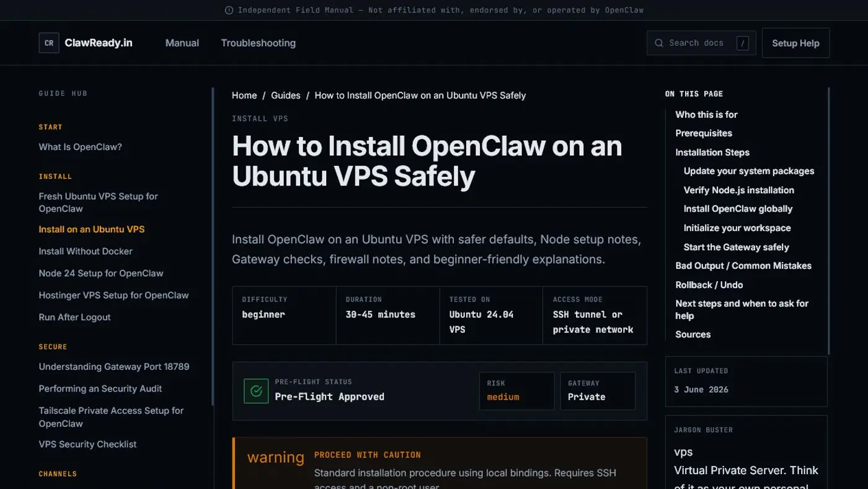Click the INSTALL sidebar heading

55,177
